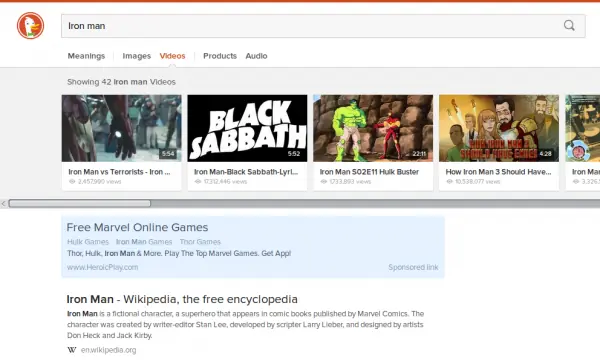Click the ad description 'Thor, Hulk, Iron Man & More'
The width and height of the screenshot is (600, 361).
(179, 253)
